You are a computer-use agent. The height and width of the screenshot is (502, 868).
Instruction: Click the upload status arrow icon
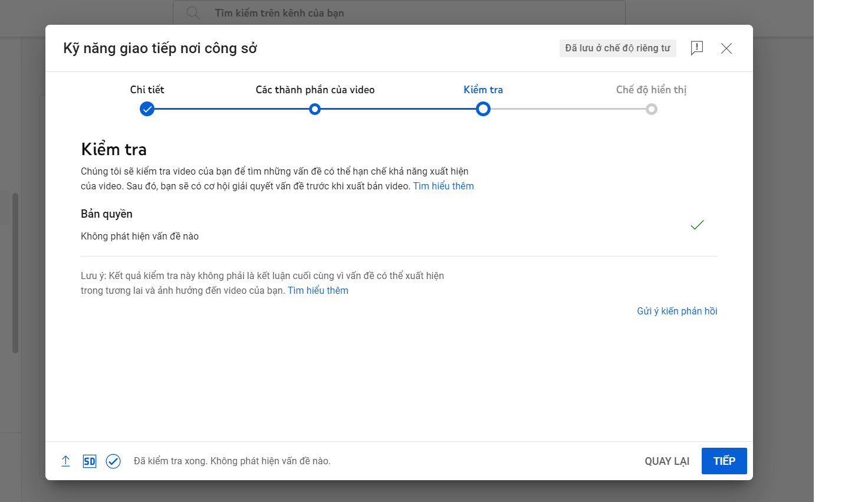coord(65,461)
